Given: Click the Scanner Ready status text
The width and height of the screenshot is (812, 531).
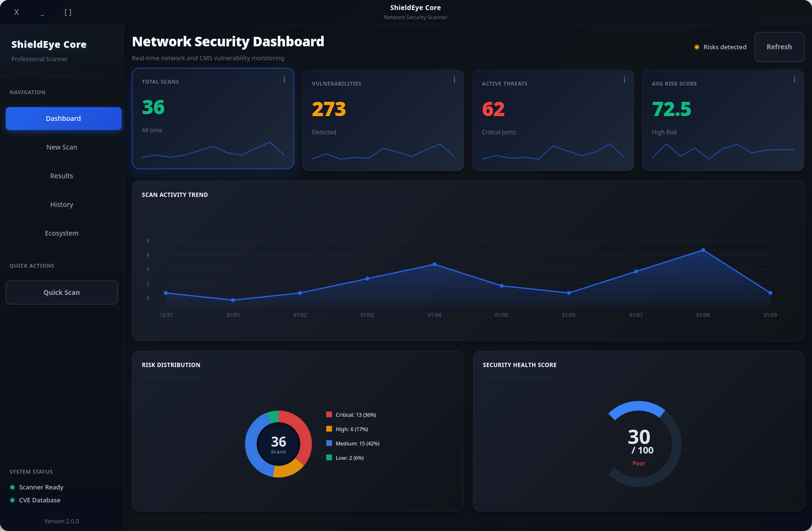Looking at the screenshot, I should tap(41, 487).
